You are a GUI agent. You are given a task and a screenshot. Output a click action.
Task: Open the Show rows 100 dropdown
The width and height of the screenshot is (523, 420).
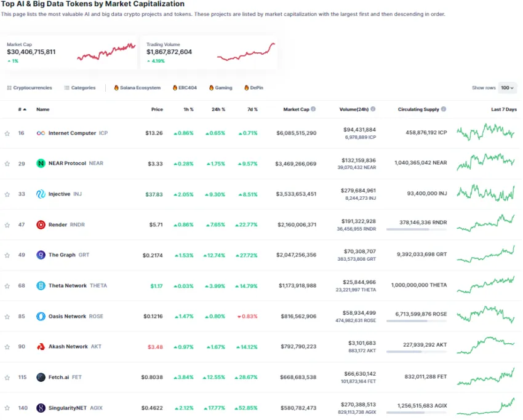tap(508, 88)
